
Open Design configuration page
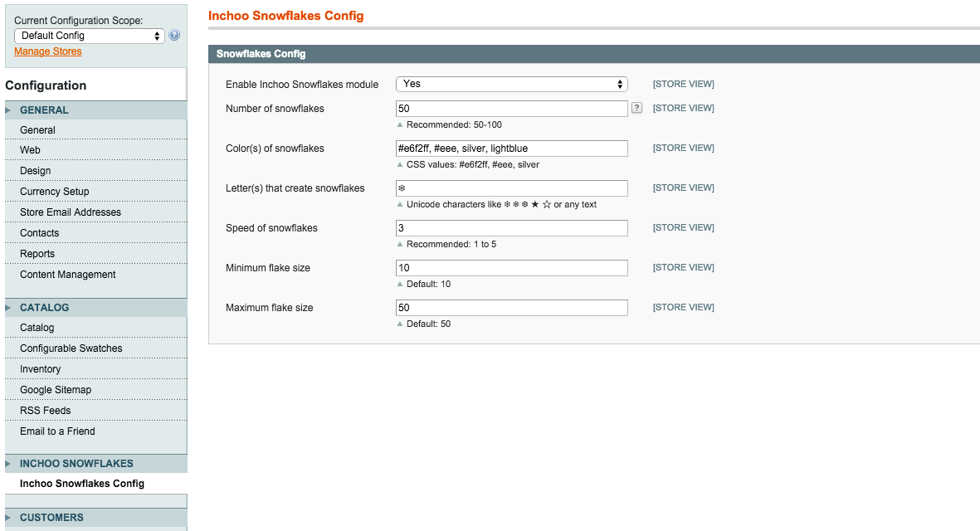pyautogui.click(x=36, y=171)
